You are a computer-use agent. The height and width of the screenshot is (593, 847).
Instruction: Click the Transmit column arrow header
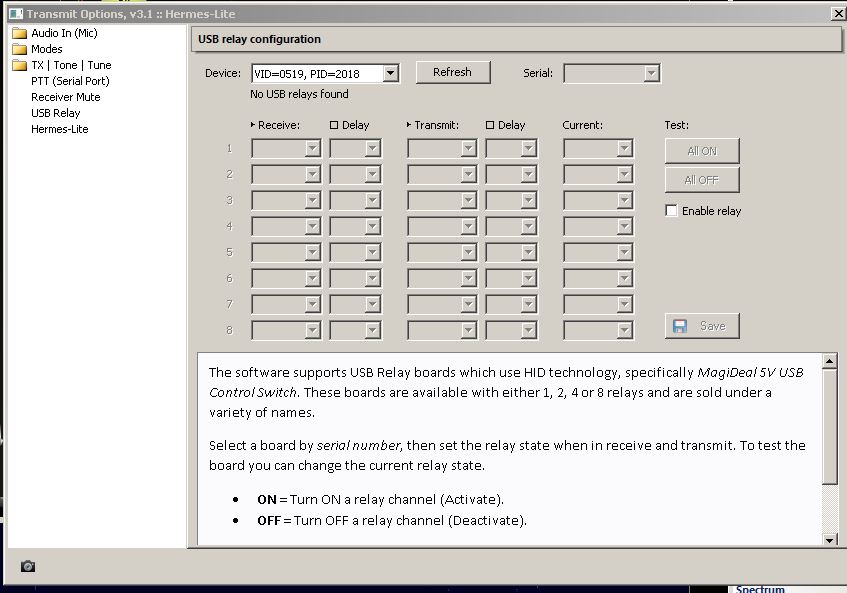pyautogui.click(x=433, y=125)
